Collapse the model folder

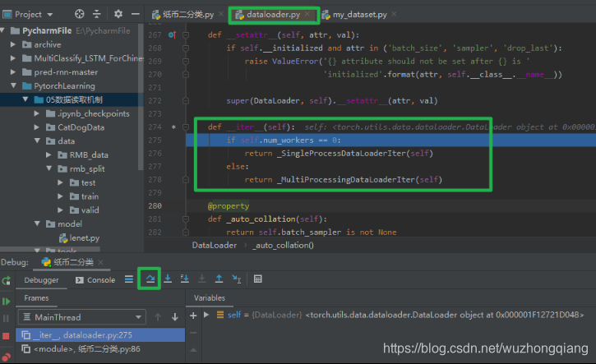point(37,223)
